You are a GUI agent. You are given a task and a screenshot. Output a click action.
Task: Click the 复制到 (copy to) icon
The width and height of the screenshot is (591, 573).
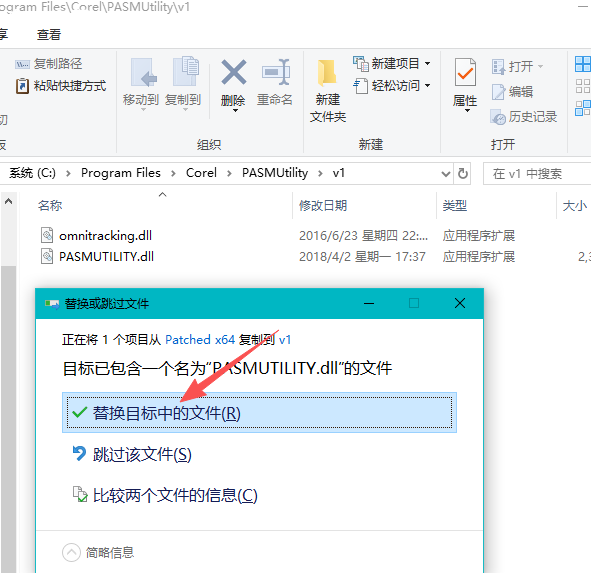click(185, 72)
